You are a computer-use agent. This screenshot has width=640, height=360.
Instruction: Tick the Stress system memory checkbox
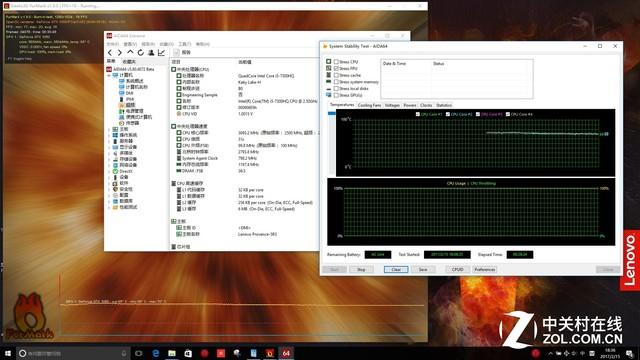click(336, 82)
